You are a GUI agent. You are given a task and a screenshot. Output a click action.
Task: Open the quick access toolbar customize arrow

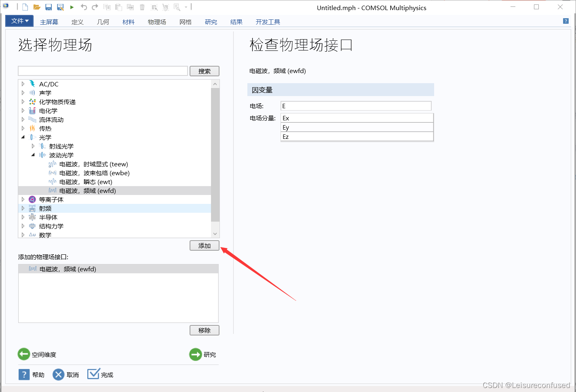coord(186,7)
